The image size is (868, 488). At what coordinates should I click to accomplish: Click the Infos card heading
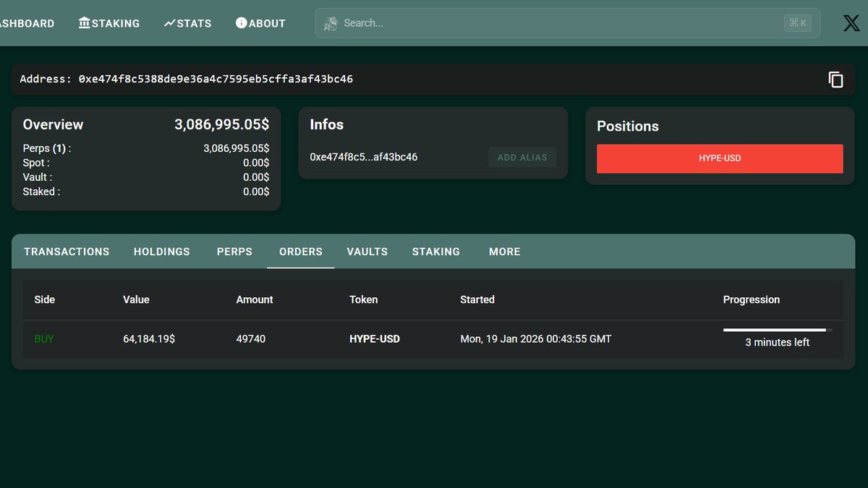[327, 124]
